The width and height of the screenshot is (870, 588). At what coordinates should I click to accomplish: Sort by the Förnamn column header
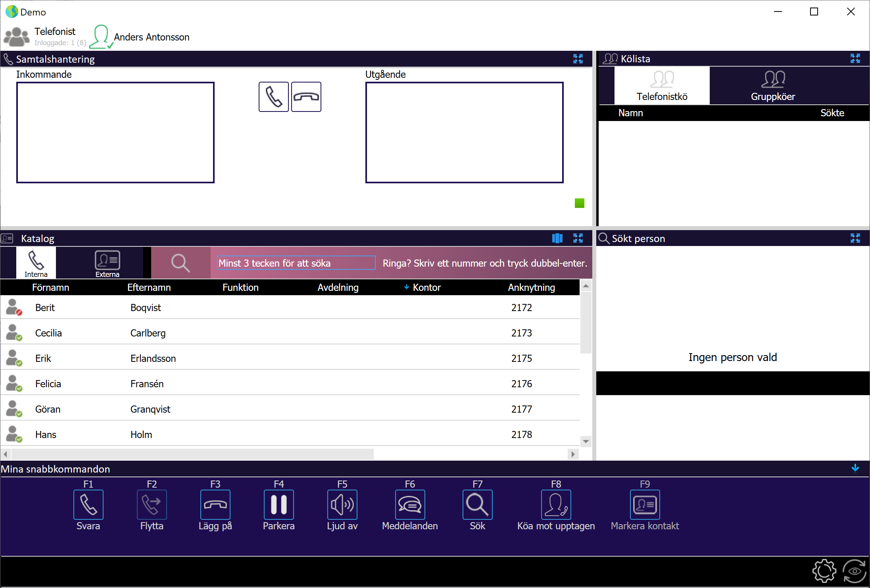coord(50,287)
